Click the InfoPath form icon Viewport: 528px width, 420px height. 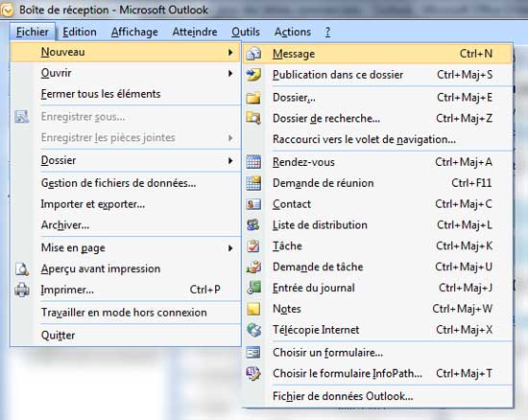[253, 373]
